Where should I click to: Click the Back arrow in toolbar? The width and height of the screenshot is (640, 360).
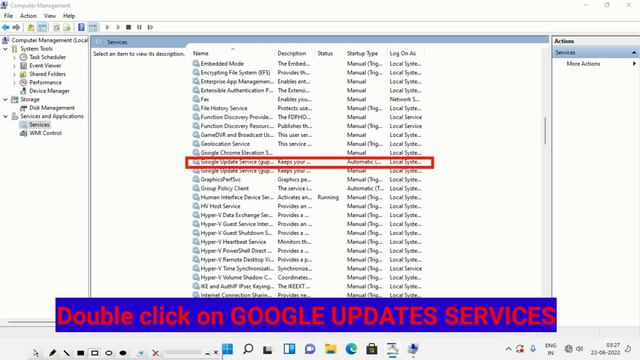click(6, 27)
